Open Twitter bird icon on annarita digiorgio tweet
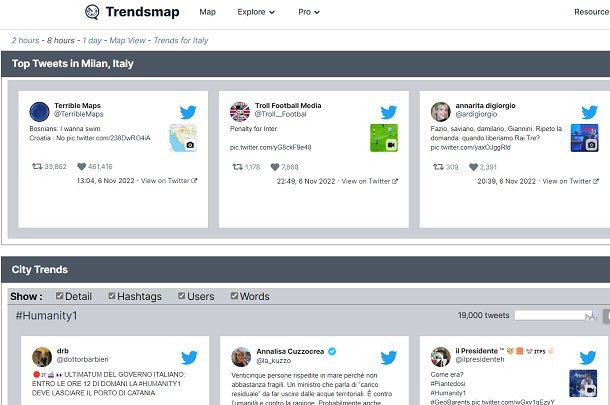Screen dimensions: 610x405 (589, 112)
